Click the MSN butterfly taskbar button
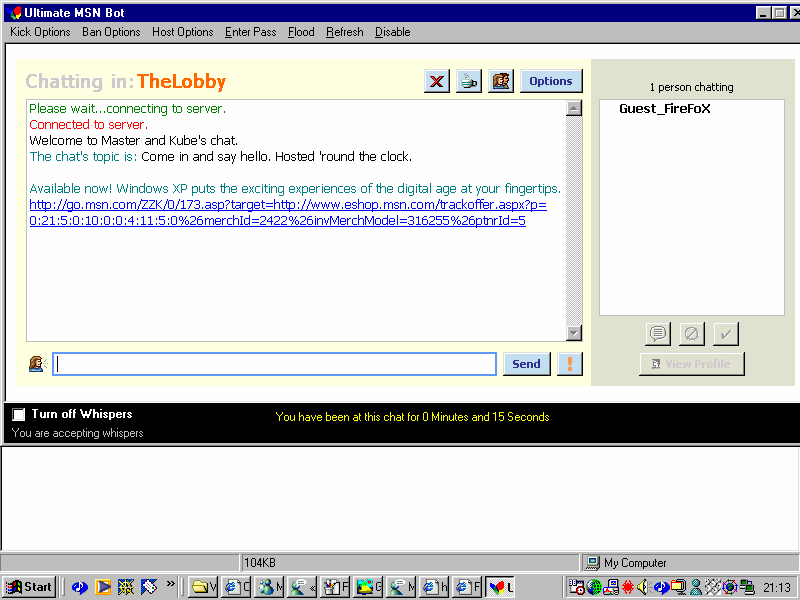 pyautogui.click(x=499, y=587)
